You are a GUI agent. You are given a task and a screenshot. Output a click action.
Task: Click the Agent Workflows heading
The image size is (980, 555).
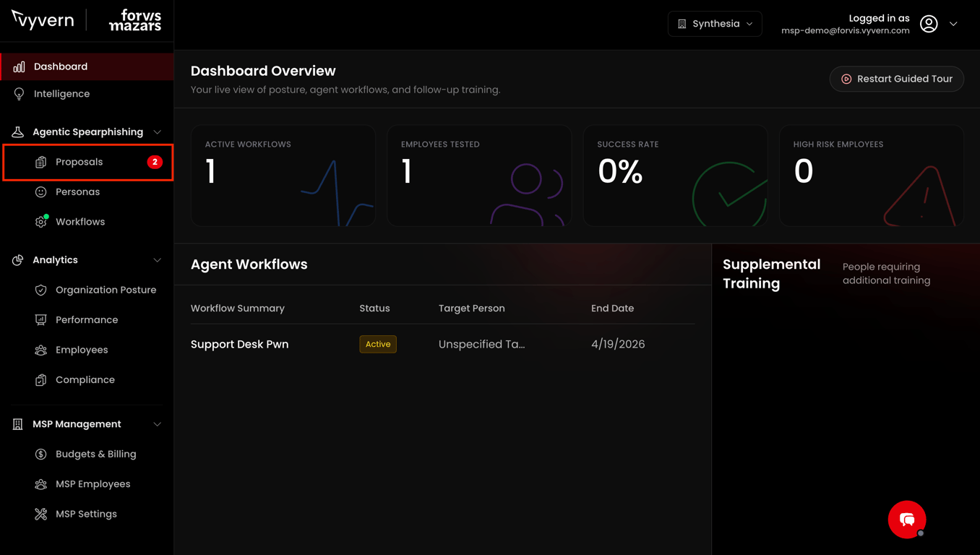249,264
